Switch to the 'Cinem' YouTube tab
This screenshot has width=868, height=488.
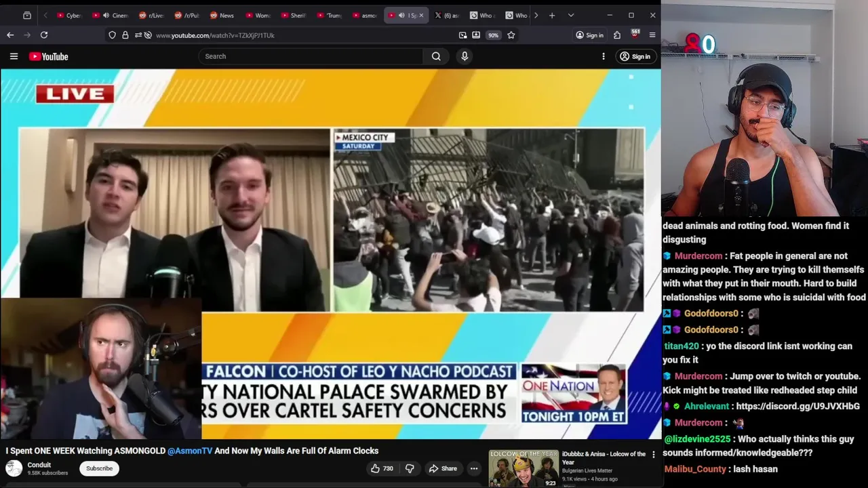tap(111, 15)
